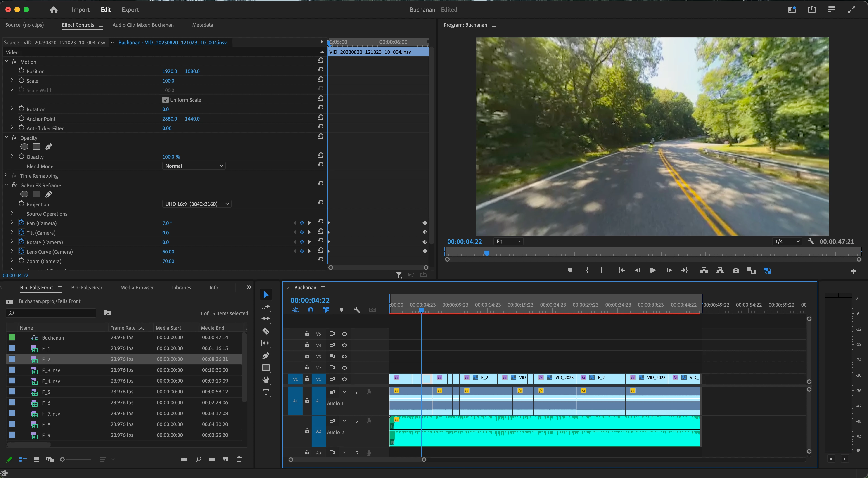Viewport: 868px width, 478px height.
Task: Mute the Audio 1 track
Action: coord(344,392)
